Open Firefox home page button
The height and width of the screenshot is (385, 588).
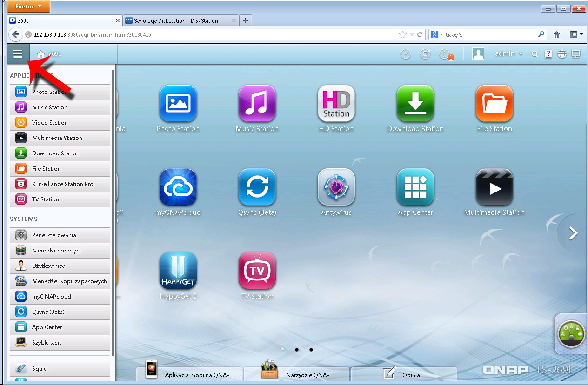[557, 34]
